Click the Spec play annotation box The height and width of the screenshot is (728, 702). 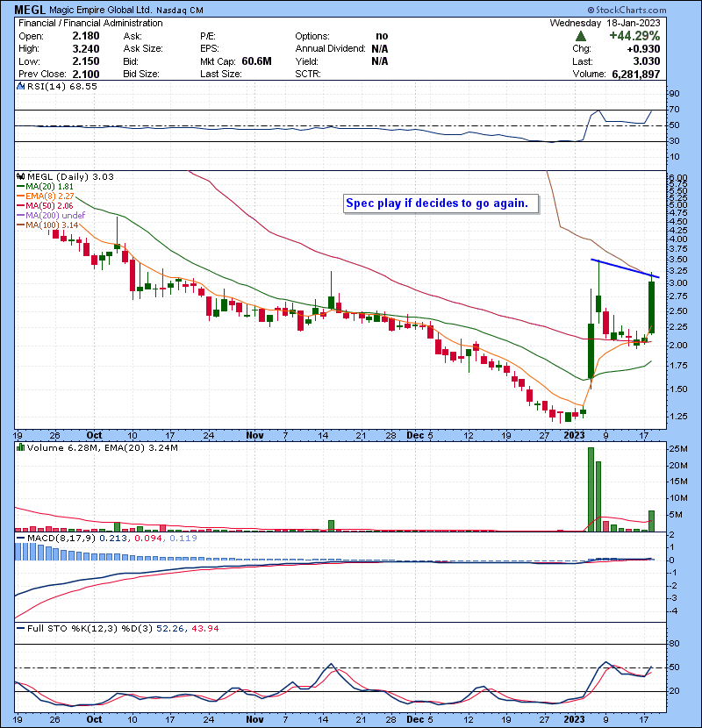[441, 203]
